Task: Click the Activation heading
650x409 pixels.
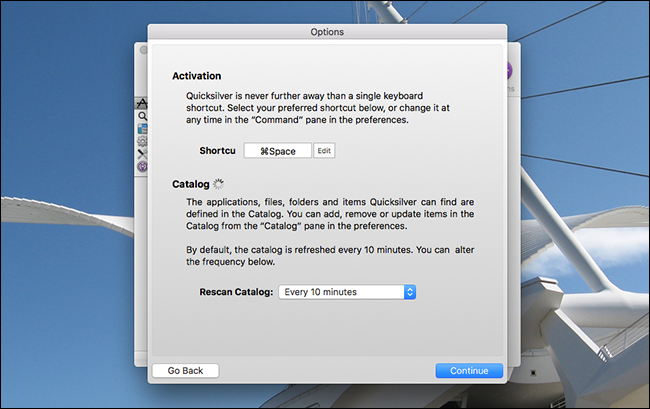Action: (196, 76)
